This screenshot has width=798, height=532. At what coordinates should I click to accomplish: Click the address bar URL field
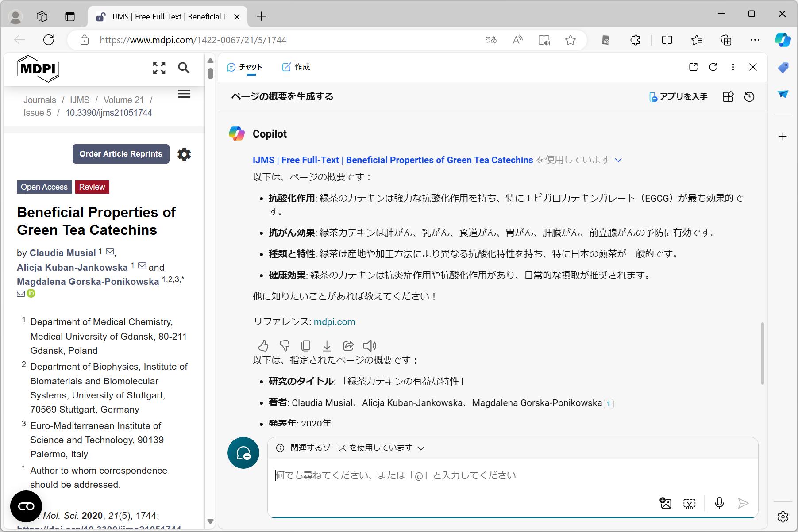283,40
